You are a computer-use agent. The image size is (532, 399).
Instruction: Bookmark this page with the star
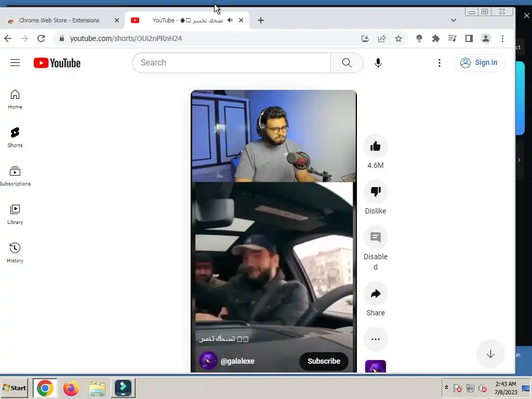pos(398,38)
